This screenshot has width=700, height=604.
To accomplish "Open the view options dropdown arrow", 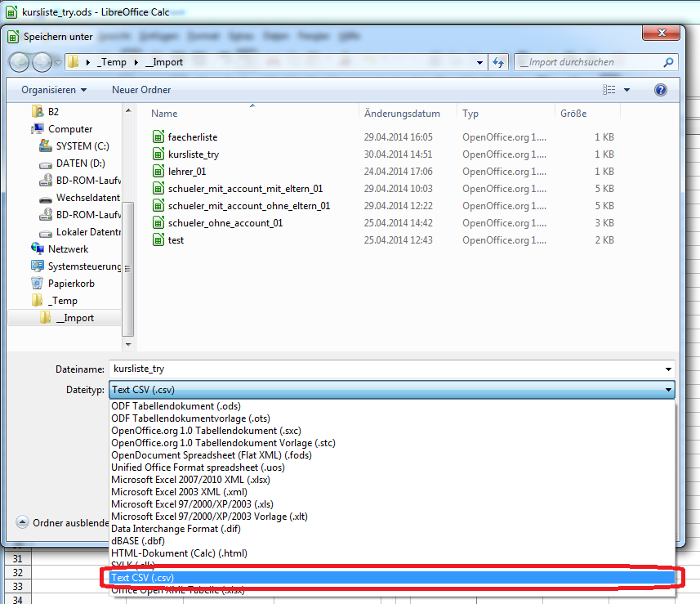I will point(626,90).
